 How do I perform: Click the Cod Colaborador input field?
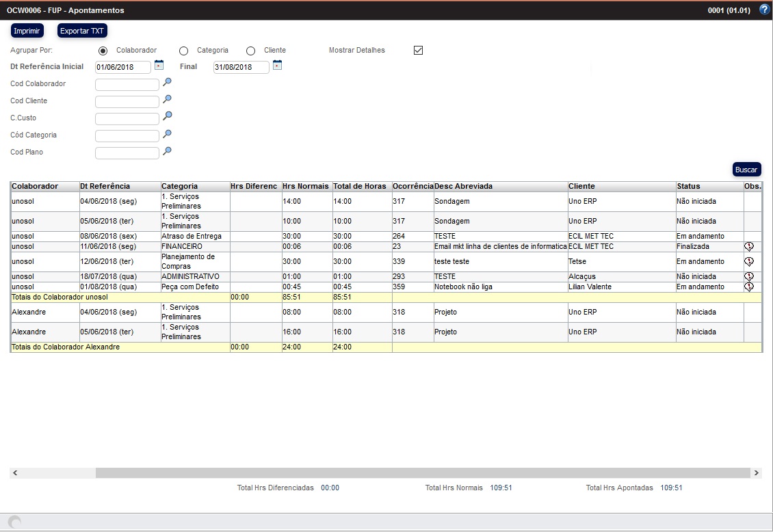point(127,85)
